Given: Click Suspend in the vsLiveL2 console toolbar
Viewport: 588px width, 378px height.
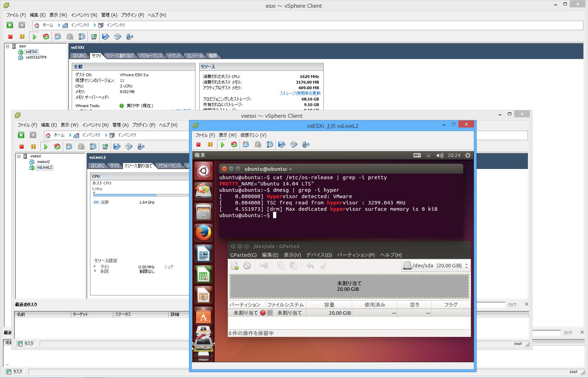Looking at the screenshot, I should click(x=210, y=144).
